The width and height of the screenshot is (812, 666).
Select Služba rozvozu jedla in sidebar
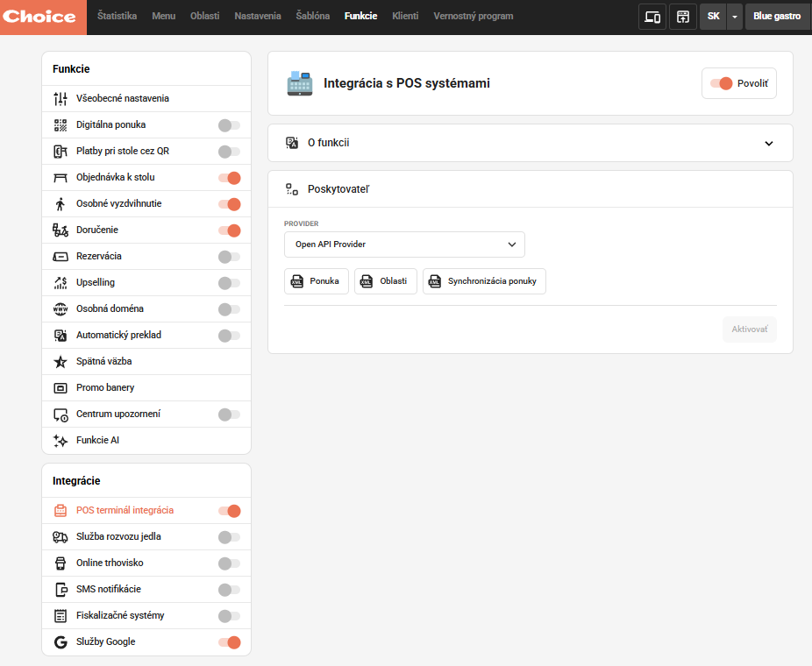pos(118,537)
